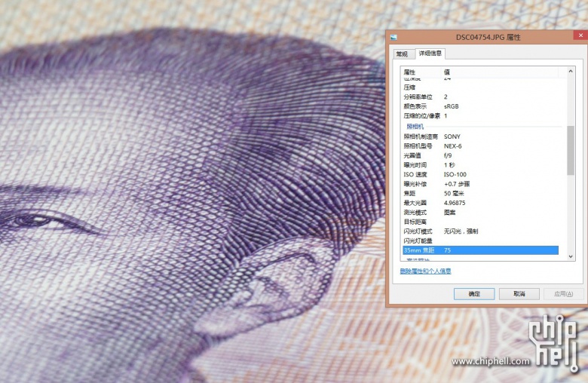Click the 取消 button

[x=519, y=294]
